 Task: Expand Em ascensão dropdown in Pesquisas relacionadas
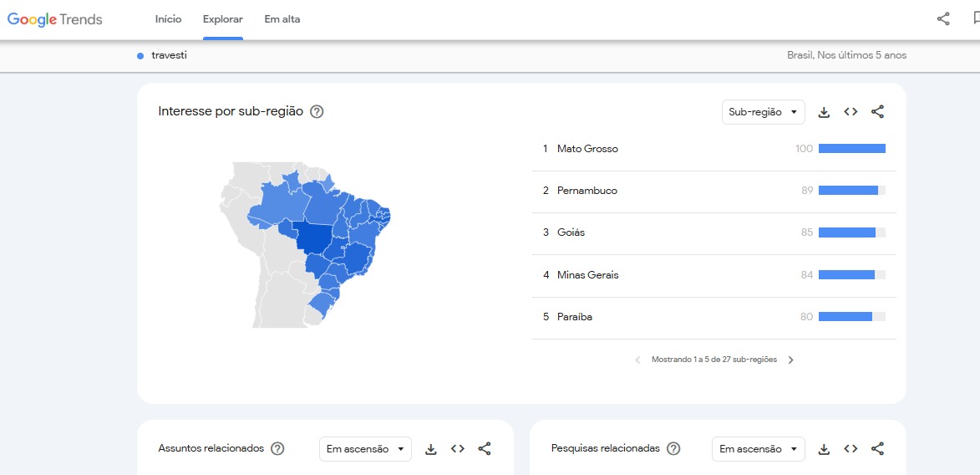click(x=758, y=449)
